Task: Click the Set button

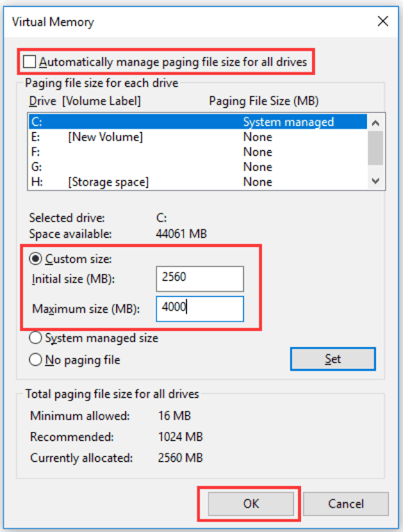Action: tap(333, 359)
